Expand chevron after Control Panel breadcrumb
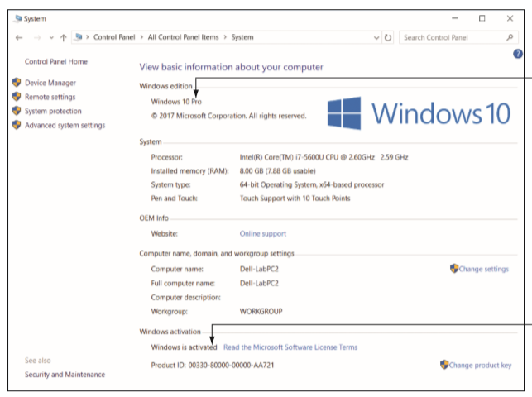 (141, 37)
